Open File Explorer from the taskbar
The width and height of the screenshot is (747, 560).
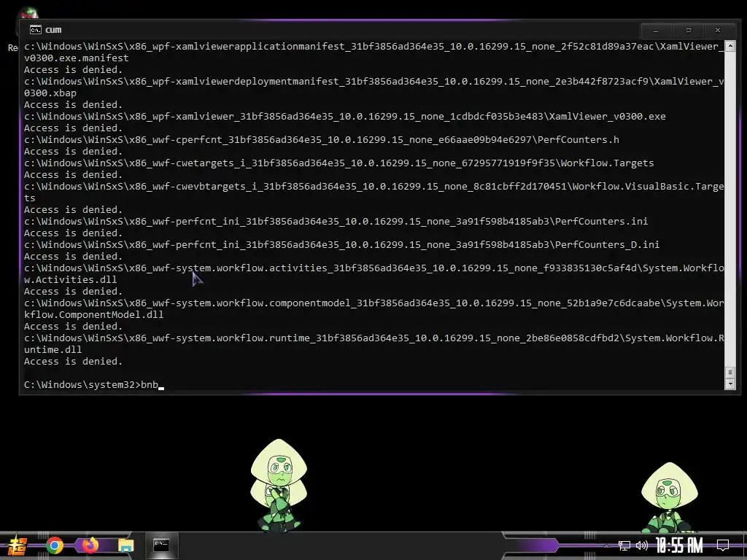pos(125,545)
